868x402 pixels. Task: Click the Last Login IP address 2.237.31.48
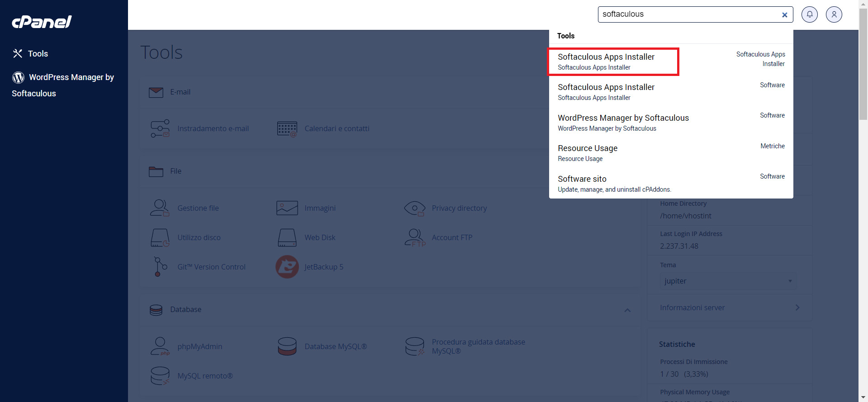(x=679, y=246)
